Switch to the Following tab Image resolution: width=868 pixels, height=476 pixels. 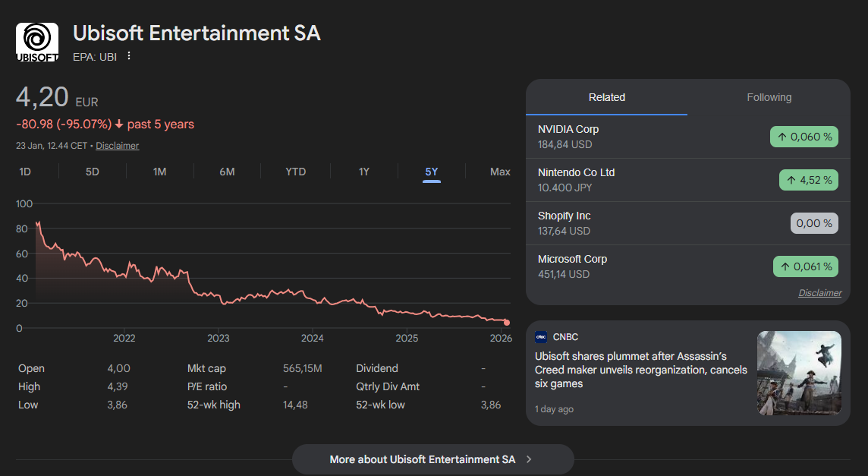pyautogui.click(x=769, y=97)
